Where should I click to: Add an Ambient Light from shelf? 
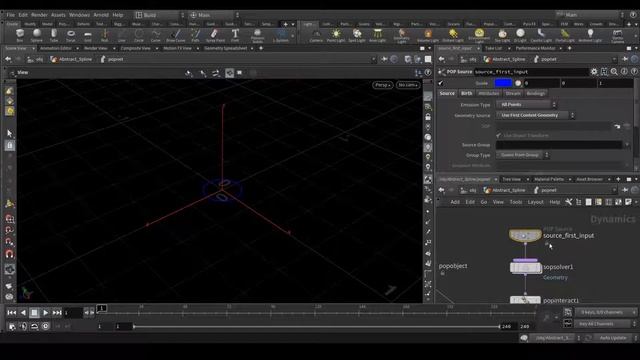(x=590, y=35)
